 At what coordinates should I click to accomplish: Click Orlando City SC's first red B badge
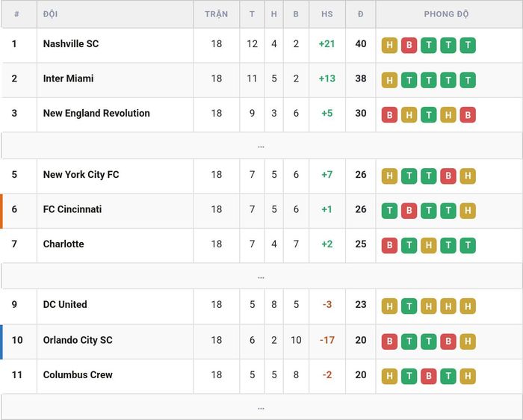point(389,342)
